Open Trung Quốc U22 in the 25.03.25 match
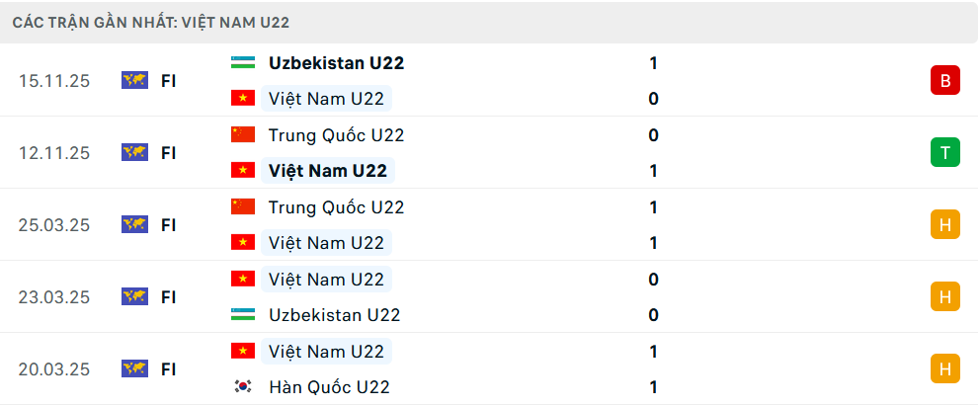 point(336,207)
